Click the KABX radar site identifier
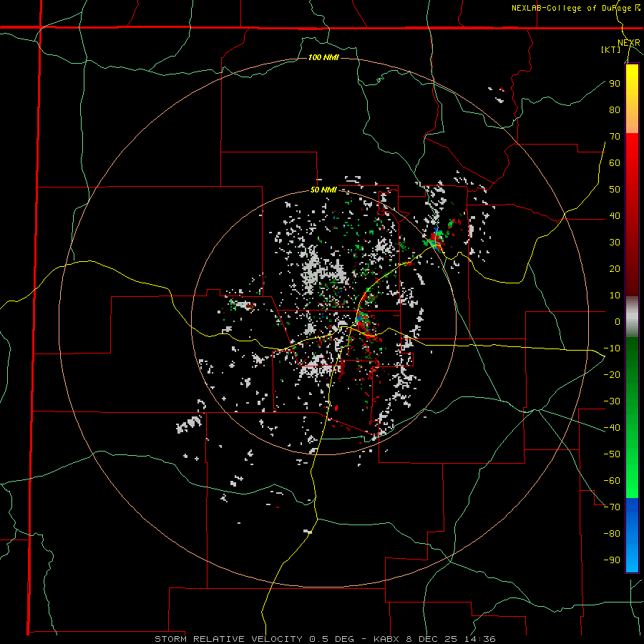The height and width of the screenshot is (644, 644). point(388,639)
